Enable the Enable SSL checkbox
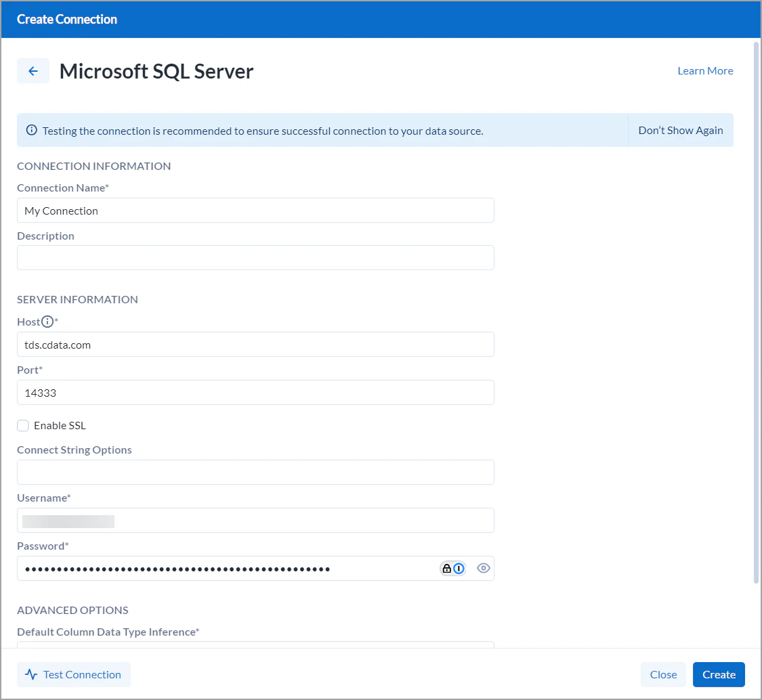 pos(22,425)
